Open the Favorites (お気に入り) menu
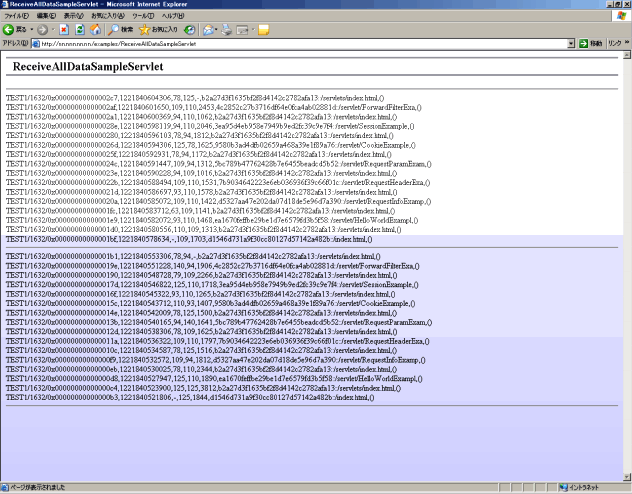The width and height of the screenshot is (632, 494). (x=108, y=16)
